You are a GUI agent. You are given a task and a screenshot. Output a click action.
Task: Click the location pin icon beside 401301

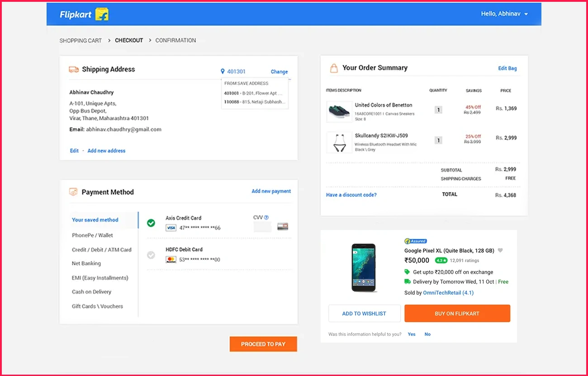coord(223,71)
